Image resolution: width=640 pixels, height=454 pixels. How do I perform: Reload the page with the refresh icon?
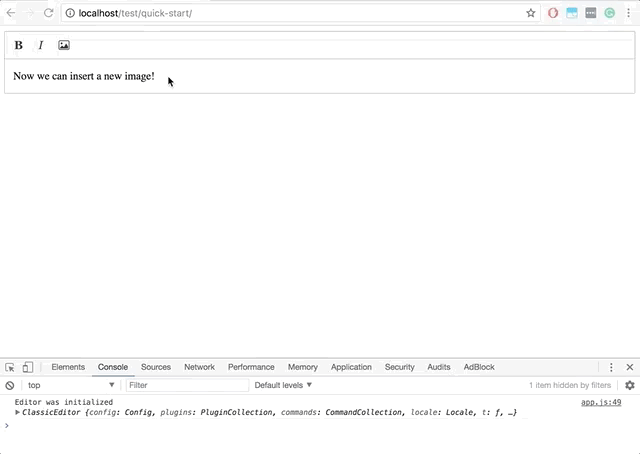(x=48, y=13)
